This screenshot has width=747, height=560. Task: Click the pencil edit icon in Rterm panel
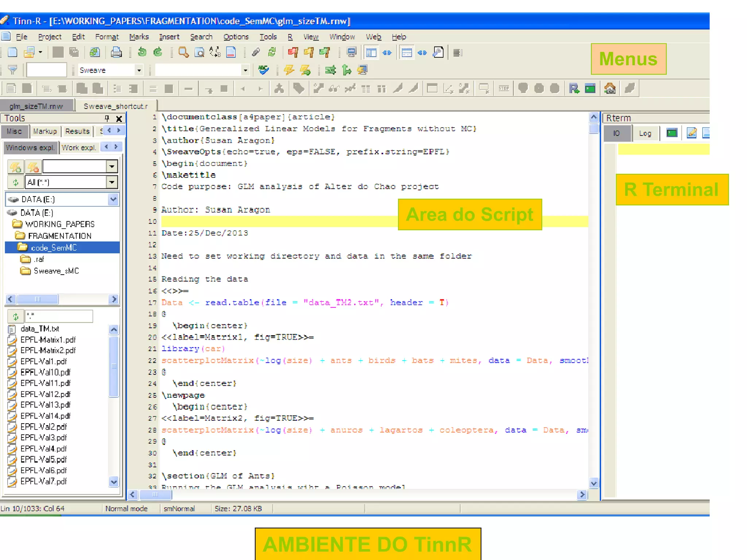point(691,133)
